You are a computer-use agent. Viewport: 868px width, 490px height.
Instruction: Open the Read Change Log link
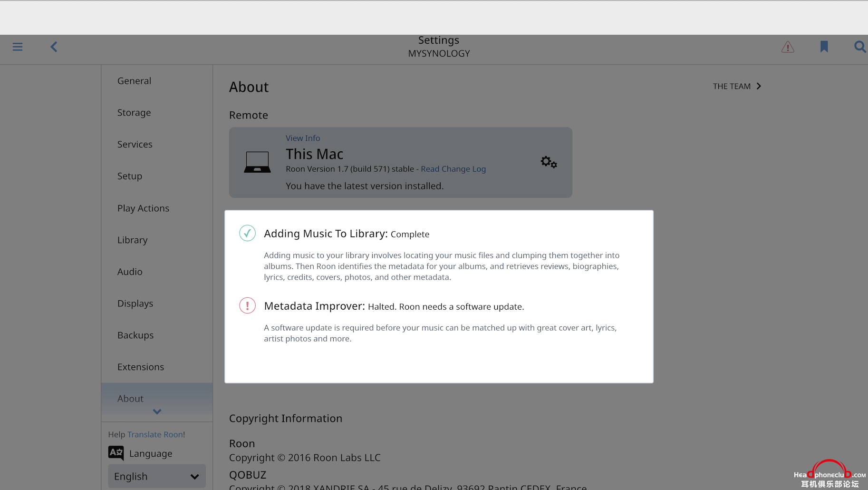(453, 169)
